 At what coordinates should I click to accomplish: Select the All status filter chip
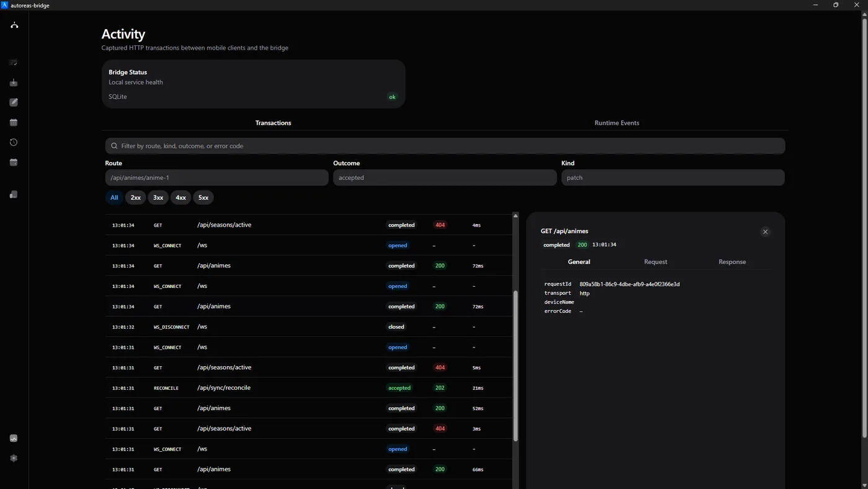click(114, 197)
